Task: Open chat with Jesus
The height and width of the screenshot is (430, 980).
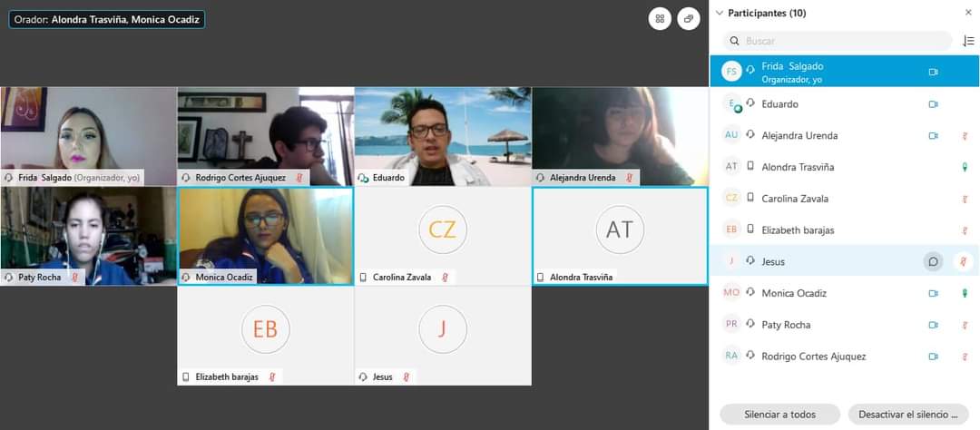Action: point(933,261)
